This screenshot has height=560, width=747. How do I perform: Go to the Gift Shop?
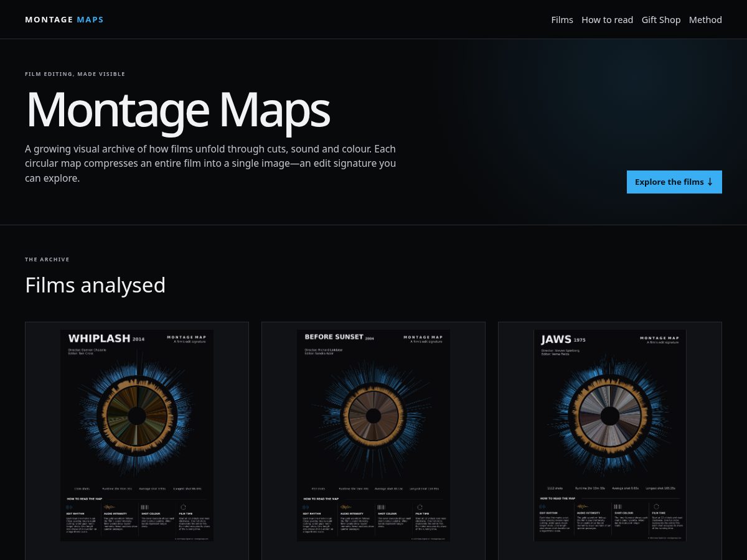[x=661, y=20]
